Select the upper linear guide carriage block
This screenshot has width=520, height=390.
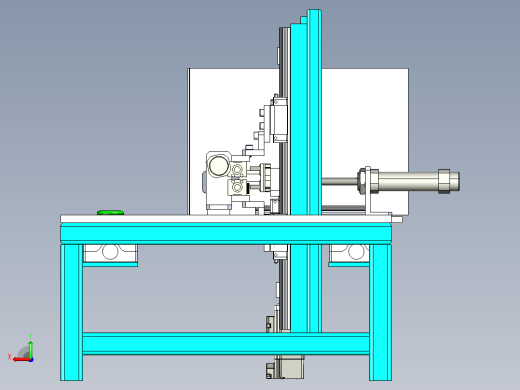point(279,119)
